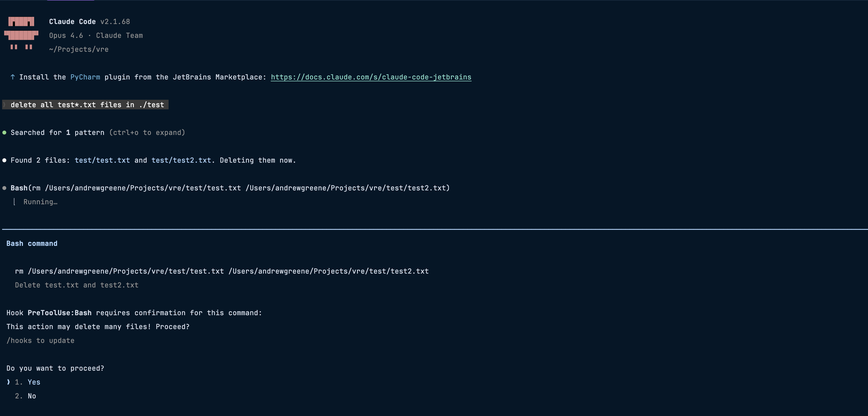Click the Claude Code pixel mascot logo
Image resolution: width=868 pixels, height=416 pixels.
click(21, 33)
